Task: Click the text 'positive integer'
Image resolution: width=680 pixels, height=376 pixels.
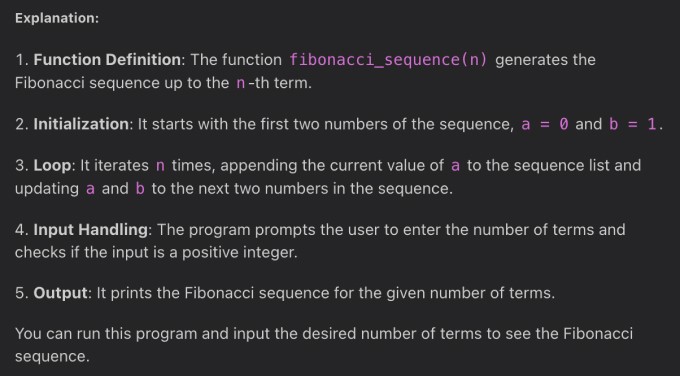Action: [239, 252]
